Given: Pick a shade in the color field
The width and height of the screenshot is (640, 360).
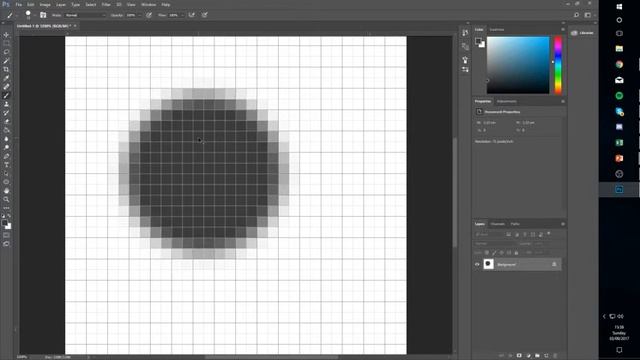Looking at the screenshot, I should coord(518,65).
